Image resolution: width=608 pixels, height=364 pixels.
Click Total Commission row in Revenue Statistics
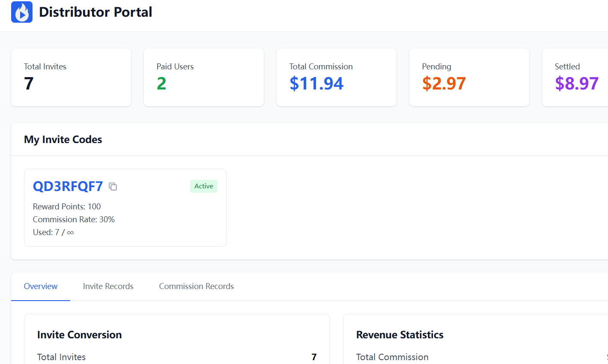(x=482, y=357)
